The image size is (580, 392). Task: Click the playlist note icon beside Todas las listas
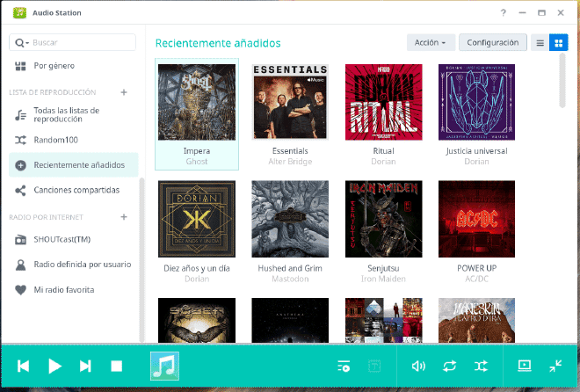(x=20, y=115)
